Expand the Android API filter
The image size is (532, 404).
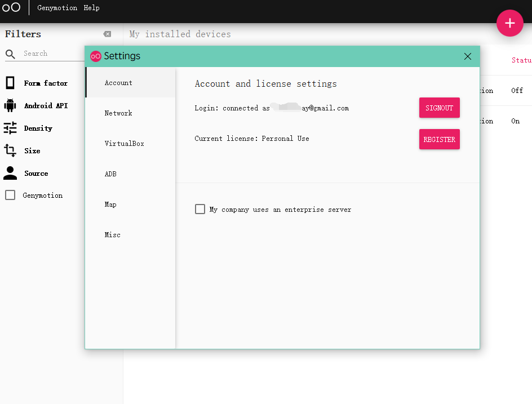(46, 105)
